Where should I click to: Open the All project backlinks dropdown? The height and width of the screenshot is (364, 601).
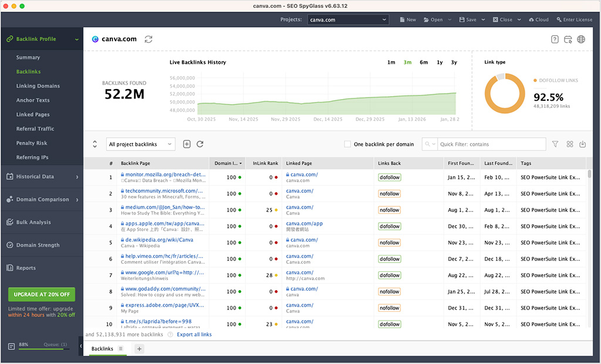click(140, 144)
